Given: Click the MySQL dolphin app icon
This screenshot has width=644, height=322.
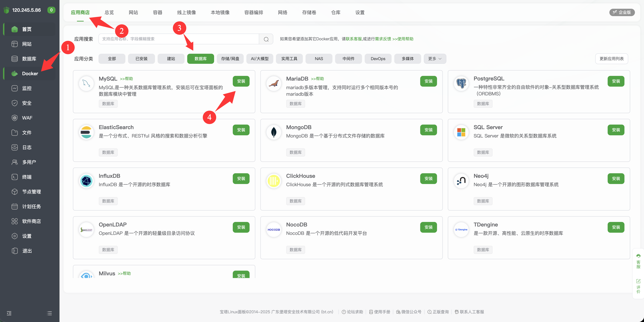Looking at the screenshot, I should tap(86, 83).
